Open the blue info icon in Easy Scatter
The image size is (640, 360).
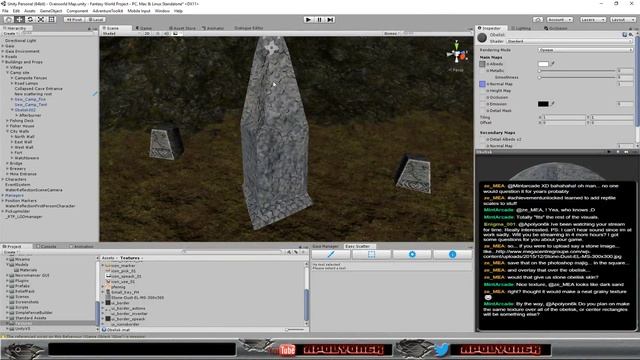coord(452,254)
